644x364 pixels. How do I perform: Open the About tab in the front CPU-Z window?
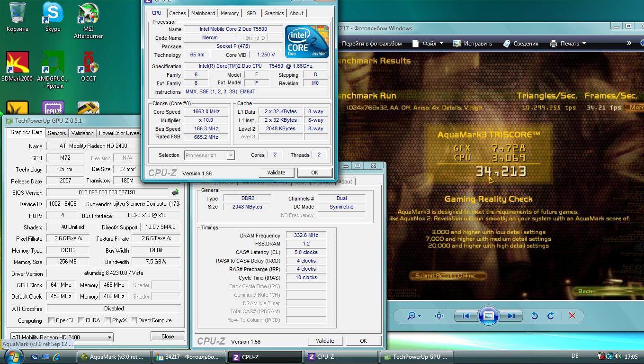(296, 13)
